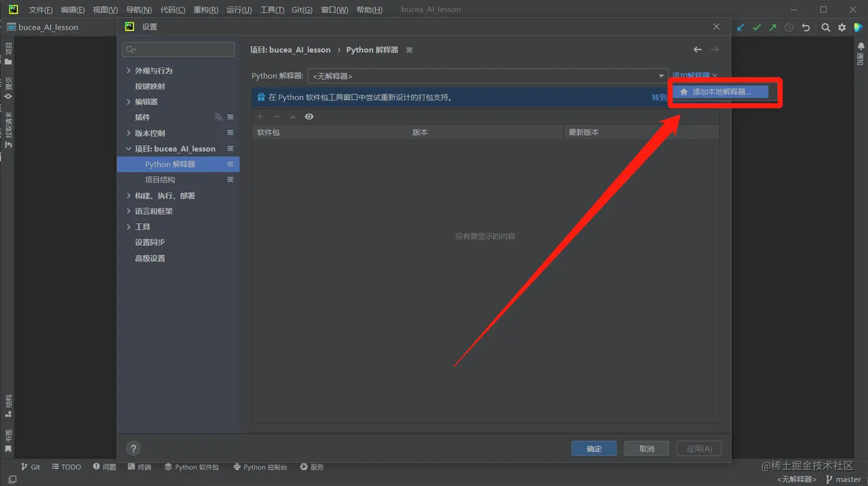Click the colorful JetBrains icon in main toolbar
This screenshot has height=486, width=868.
click(858, 28)
